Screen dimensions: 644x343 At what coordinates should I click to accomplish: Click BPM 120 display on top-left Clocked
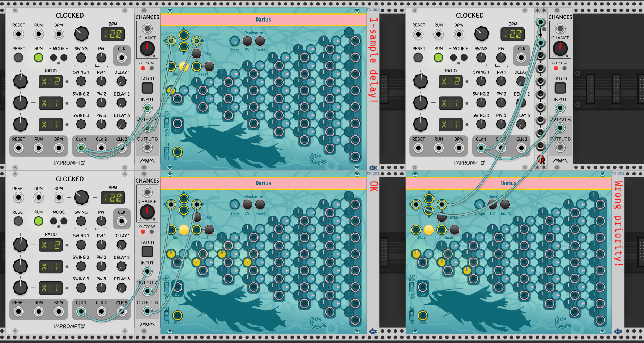click(113, 34)
